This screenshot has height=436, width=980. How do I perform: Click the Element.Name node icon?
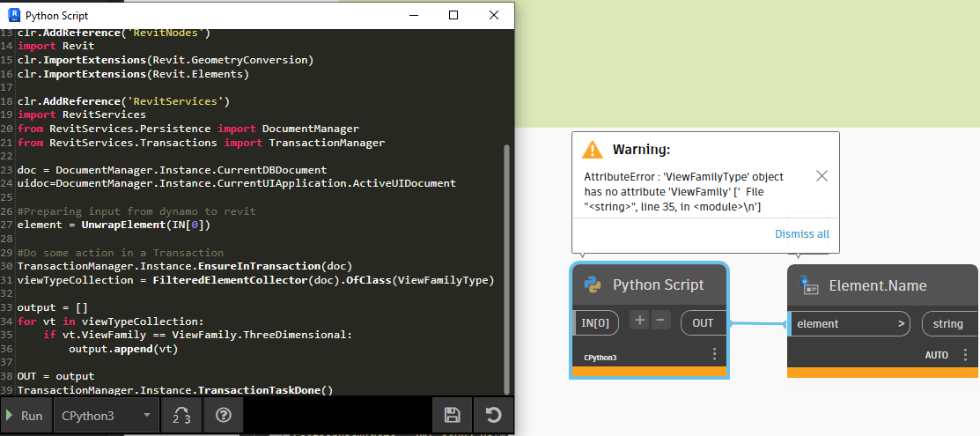point(809,285)
